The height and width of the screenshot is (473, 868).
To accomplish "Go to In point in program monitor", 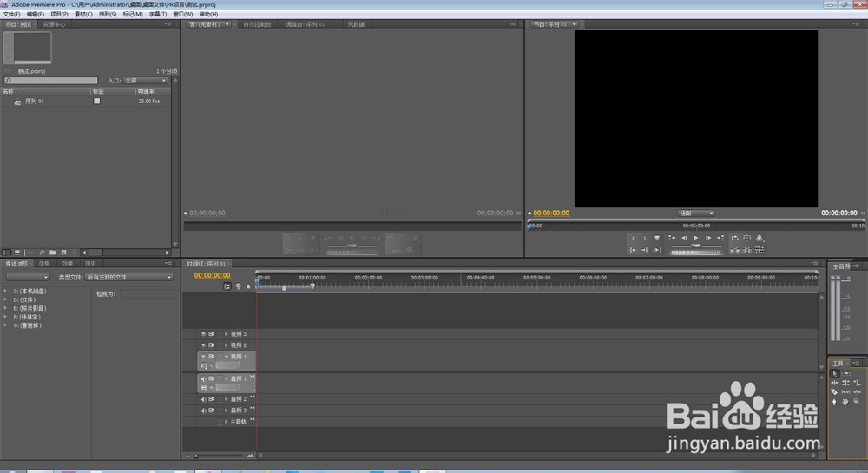I will [633, 250].
